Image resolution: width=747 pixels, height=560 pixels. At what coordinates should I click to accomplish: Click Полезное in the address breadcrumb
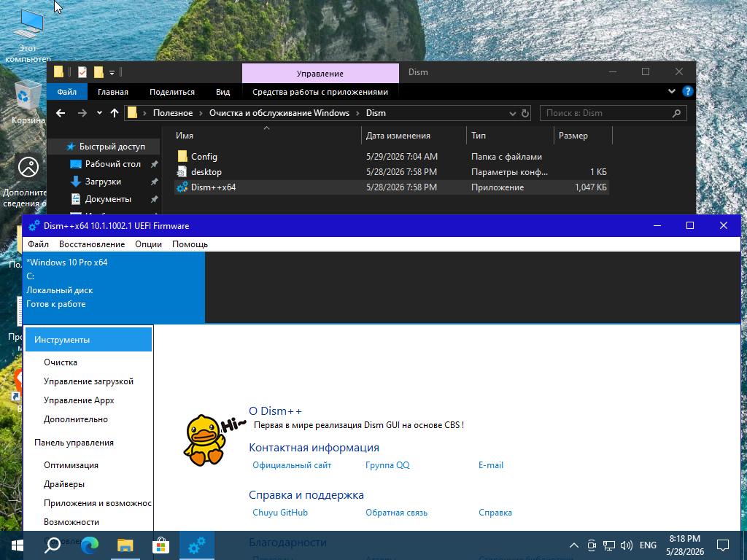click(x=173, y=113)
